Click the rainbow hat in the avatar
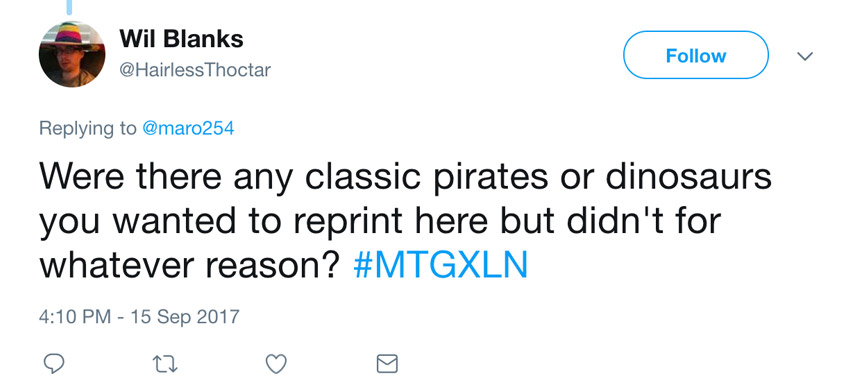This screenshot has height=387, width=850. click(x=70, y=35)
